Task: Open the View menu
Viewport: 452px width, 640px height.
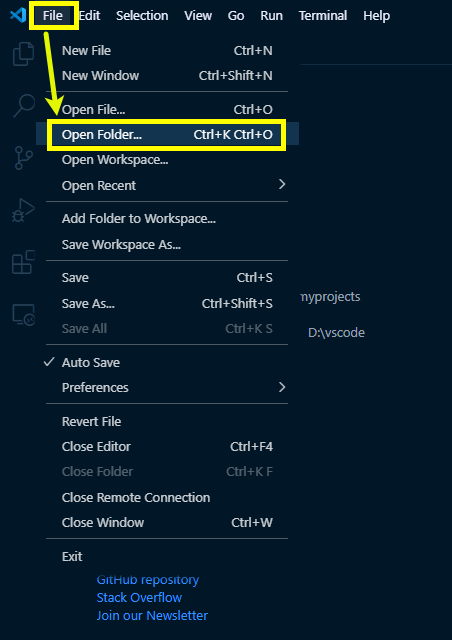Action: pos(198,16)
